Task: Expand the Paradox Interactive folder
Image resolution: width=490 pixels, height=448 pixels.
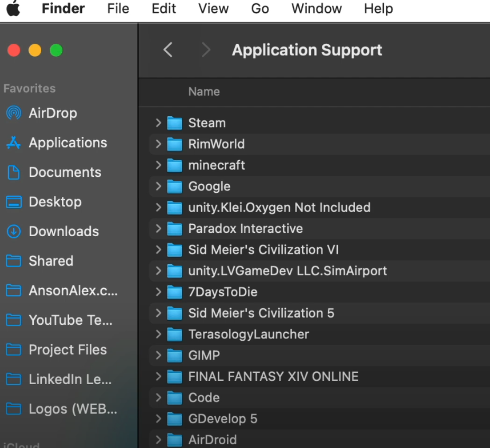Action: [158, 228]
